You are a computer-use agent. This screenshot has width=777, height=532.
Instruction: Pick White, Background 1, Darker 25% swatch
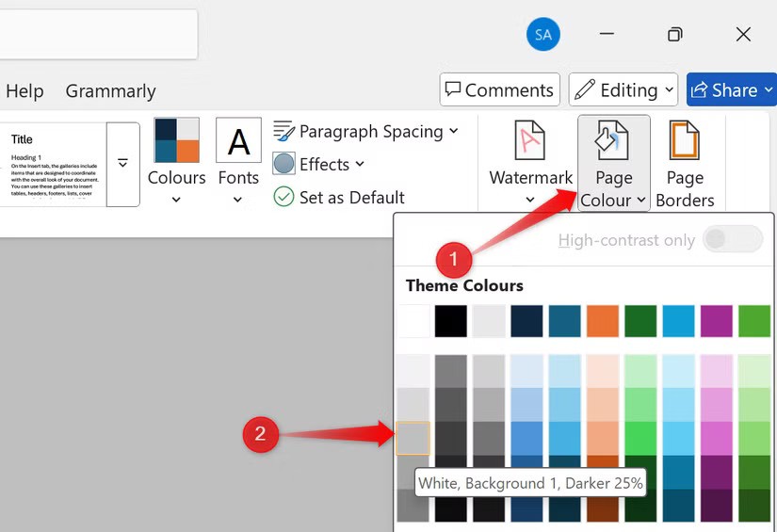[413, 438]
